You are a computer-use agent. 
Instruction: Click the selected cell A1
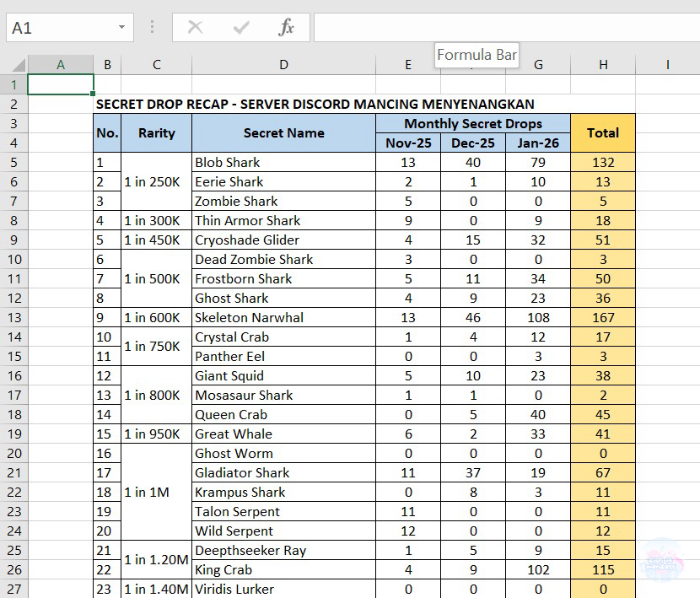pos(61,84)
